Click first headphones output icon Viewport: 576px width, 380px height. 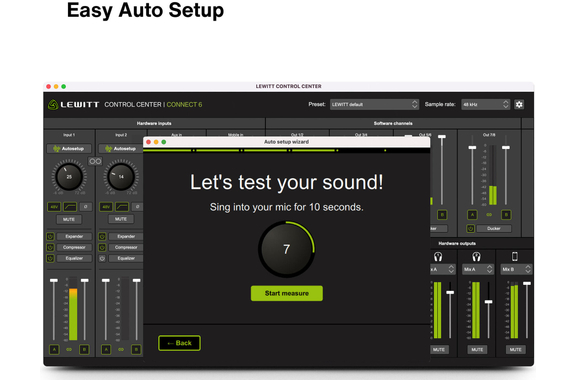pyautogui.click(x=438, y=257)
